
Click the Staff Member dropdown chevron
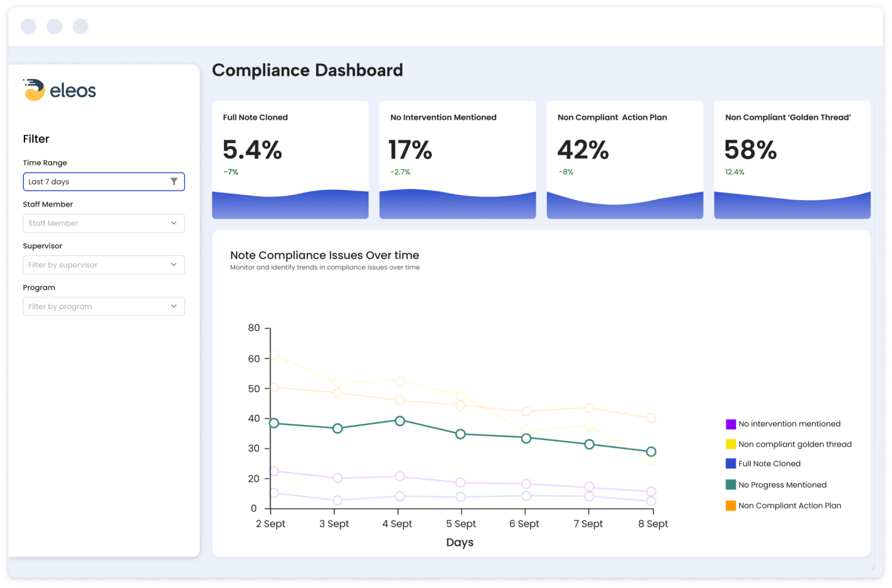point(174,223)
